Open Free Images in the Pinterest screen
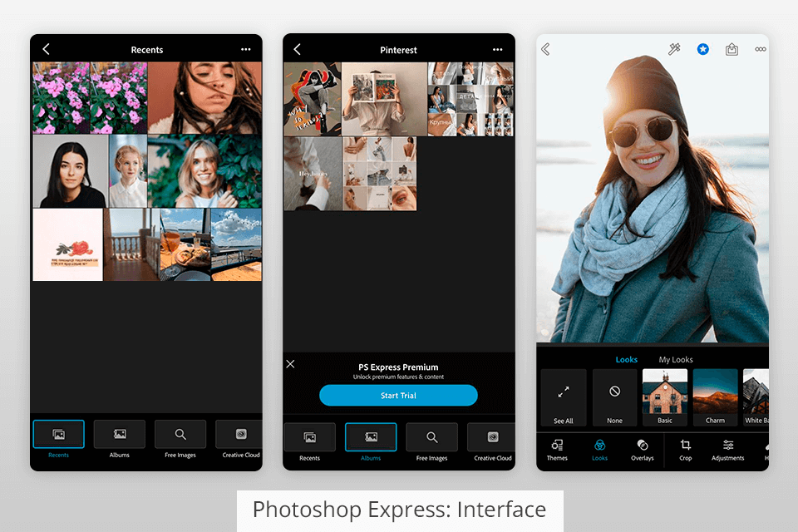This screenshot has height=532, width=798. point(431,442)
